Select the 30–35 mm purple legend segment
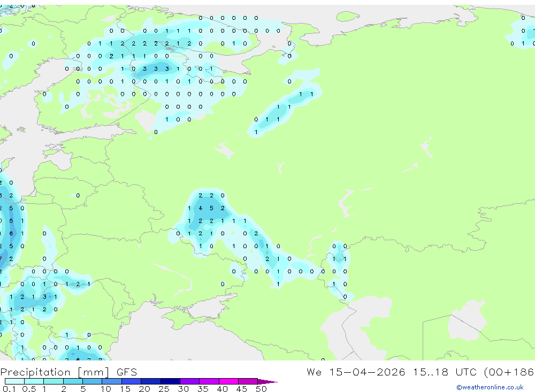The image size is (535, 392). pyautogui.click(x=190, y=381)
